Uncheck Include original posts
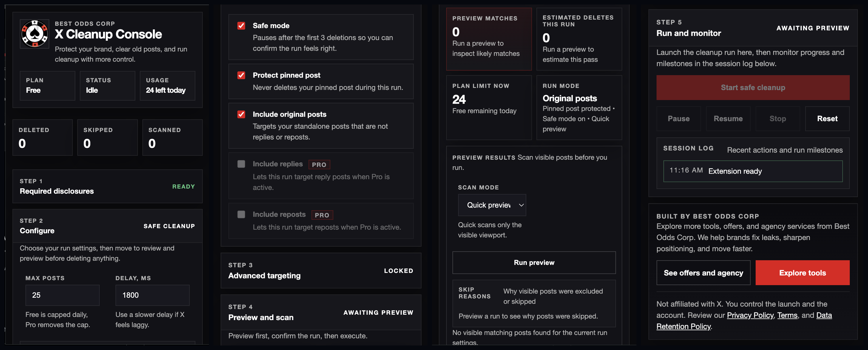868x350 pixels. click(241, 114)
